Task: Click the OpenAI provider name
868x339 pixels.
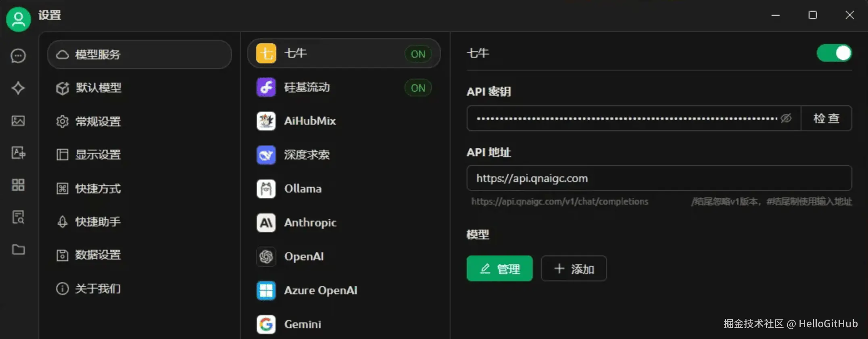Action: (x=304, y=256)
